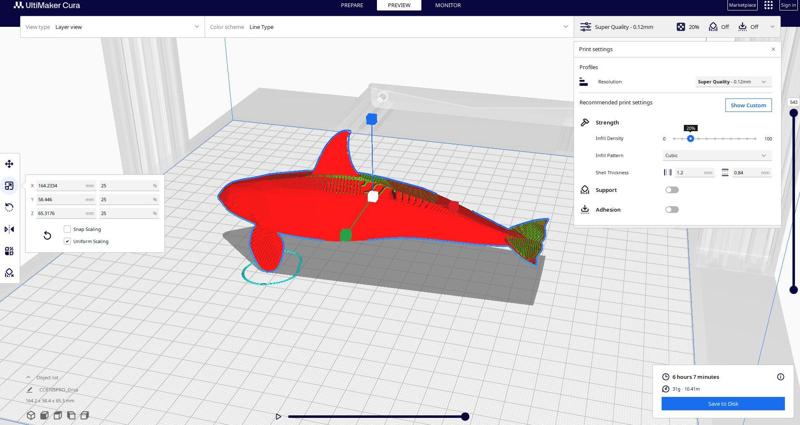Click the X dimension 164.2334 mm field

click(66, 186)
